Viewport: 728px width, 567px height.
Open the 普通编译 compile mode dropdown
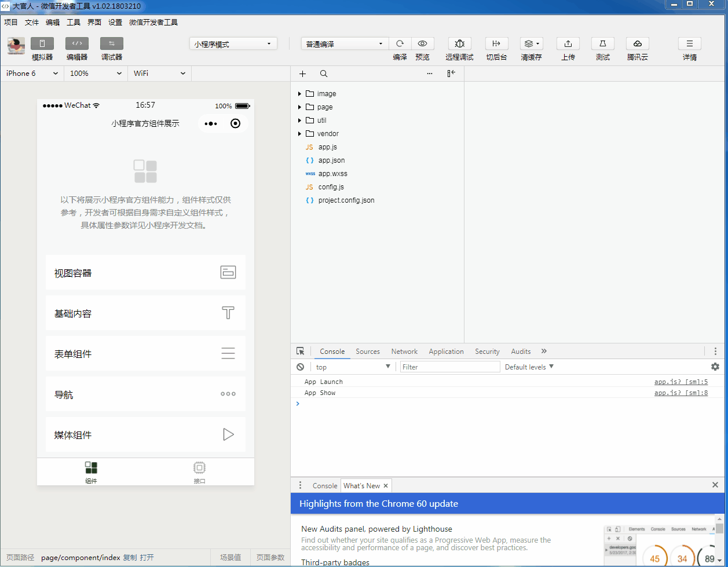pyautogui.click(x=345, y=44)
